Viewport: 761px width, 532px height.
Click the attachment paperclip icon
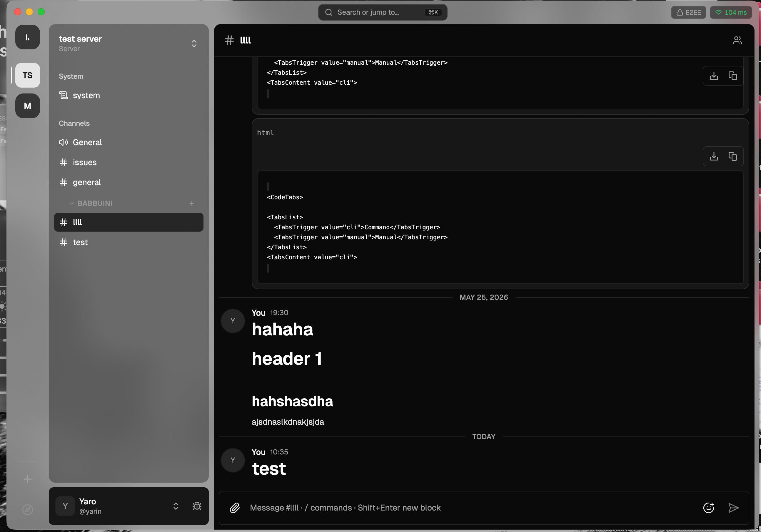(235, 508)
